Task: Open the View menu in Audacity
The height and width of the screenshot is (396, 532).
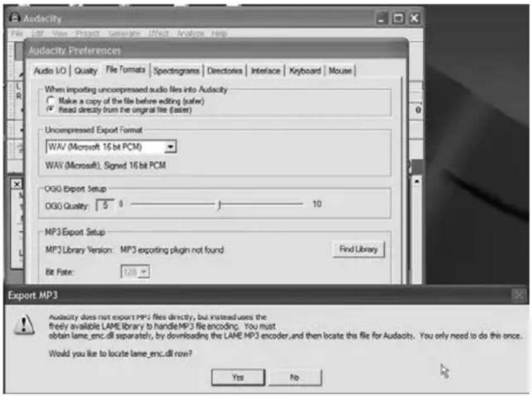Action: [59, 33]
